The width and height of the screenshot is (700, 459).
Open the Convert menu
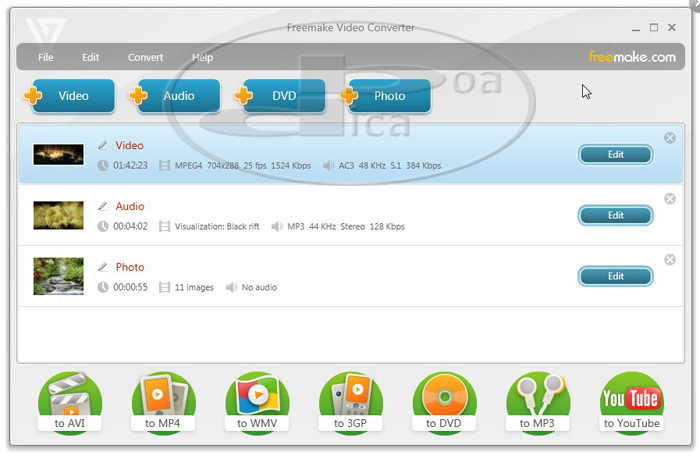(x=145, y=58)
